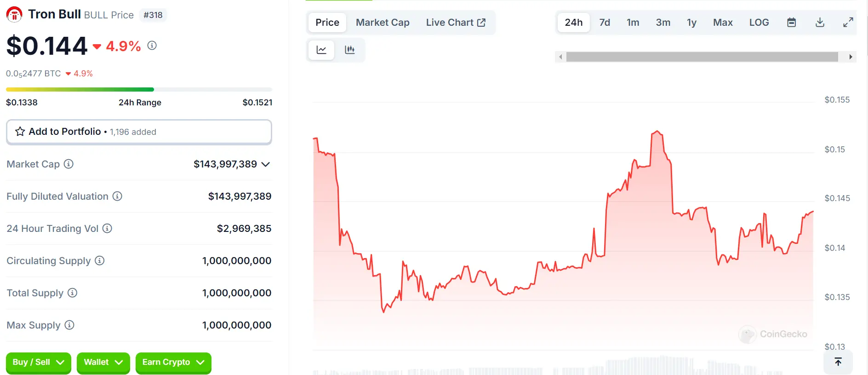The image size is (868, 375).
Task: Open the Wallet dropdown
Action: (x=103, y=363)
